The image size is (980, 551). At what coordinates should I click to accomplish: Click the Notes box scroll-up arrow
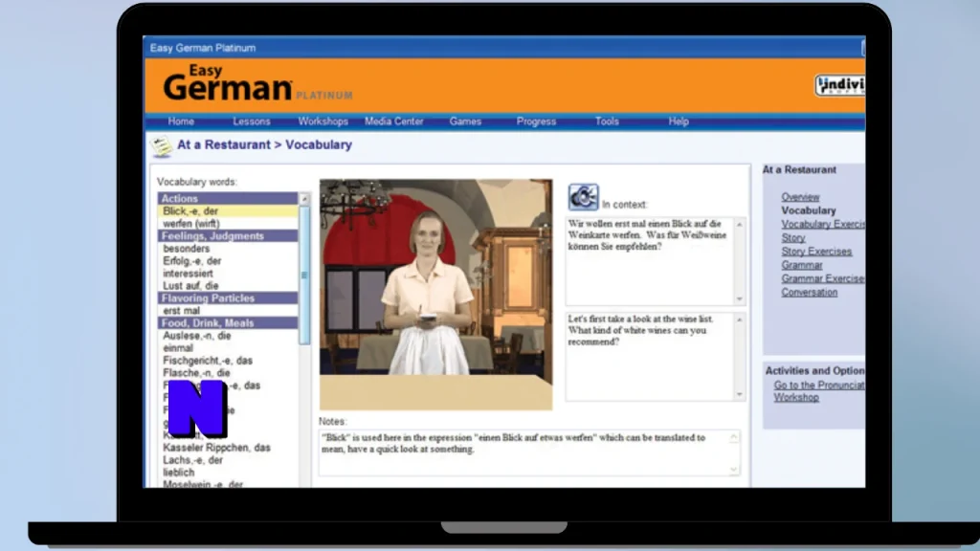pos(734,436)
